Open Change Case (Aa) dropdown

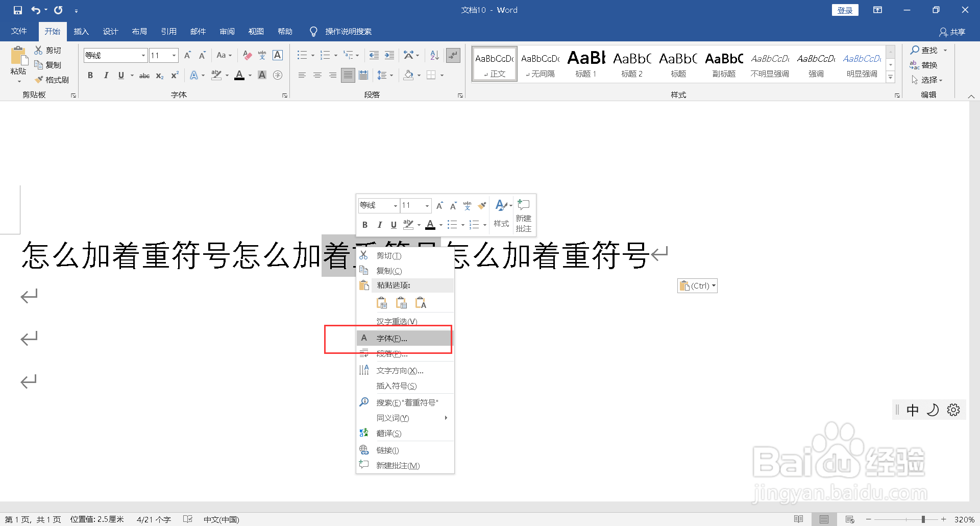(x=224, y=55)
